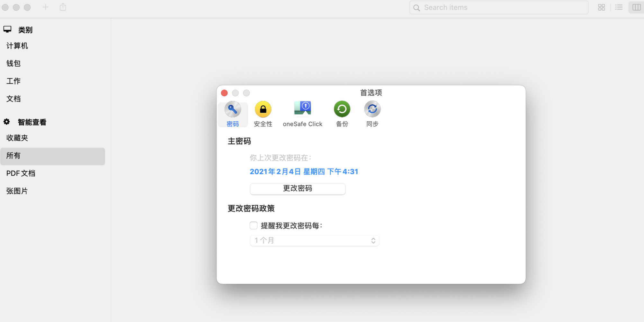Open the PDF 文档 smart view
644x322 pixels.
click(x=21, y=173)
